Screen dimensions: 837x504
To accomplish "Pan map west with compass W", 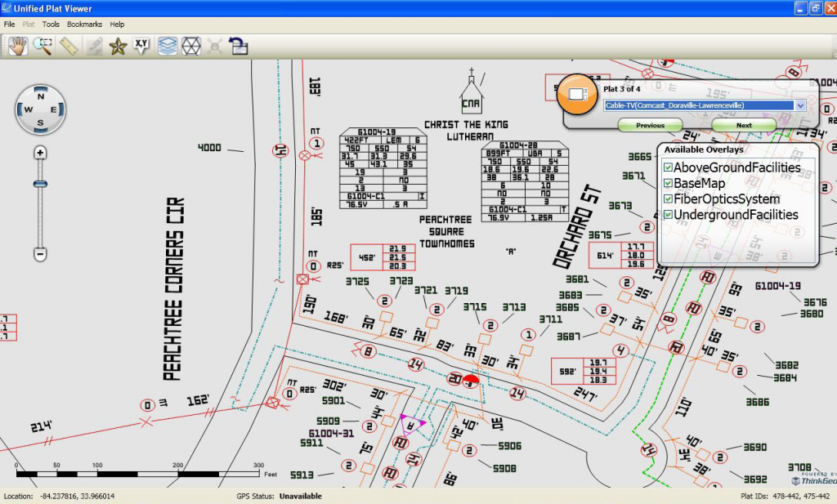I will [x=29, y=109].
